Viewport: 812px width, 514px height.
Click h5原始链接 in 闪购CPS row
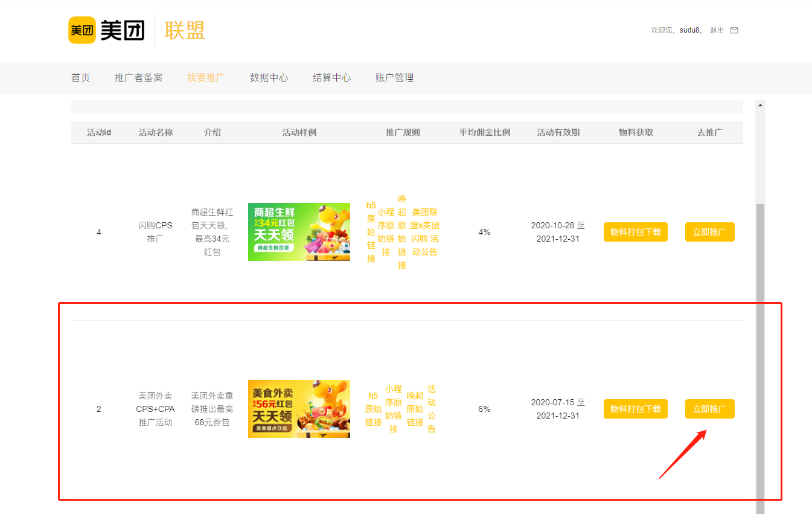click(371, 232)
